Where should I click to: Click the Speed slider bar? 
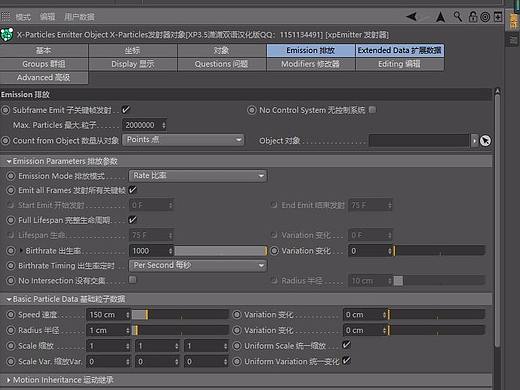[180, 315]
